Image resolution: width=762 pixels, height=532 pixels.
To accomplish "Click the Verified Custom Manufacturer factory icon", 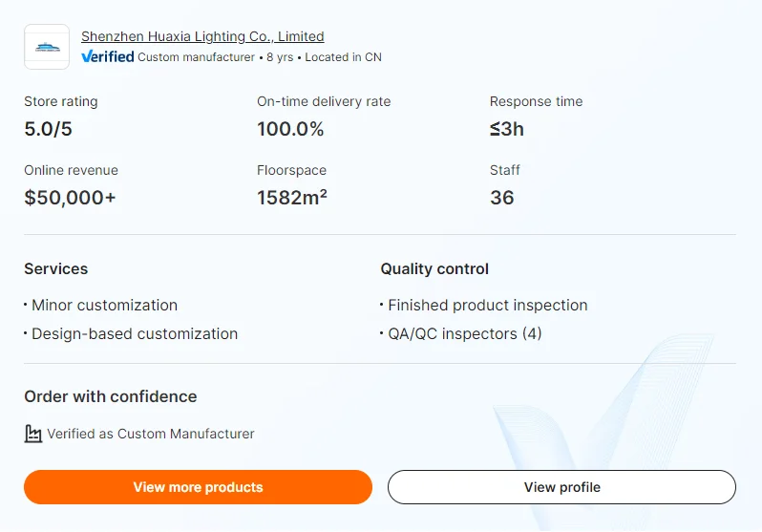I will pos(33,434).
